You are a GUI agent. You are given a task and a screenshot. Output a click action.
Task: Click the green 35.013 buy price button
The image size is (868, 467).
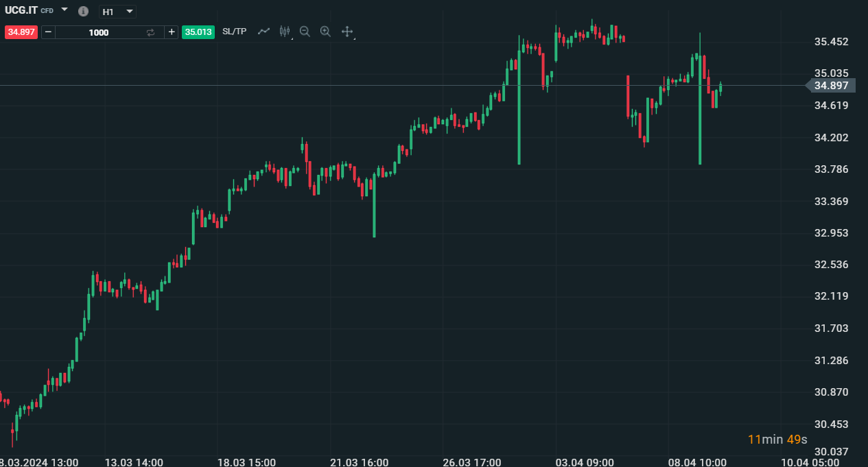(x=198, y=32)
